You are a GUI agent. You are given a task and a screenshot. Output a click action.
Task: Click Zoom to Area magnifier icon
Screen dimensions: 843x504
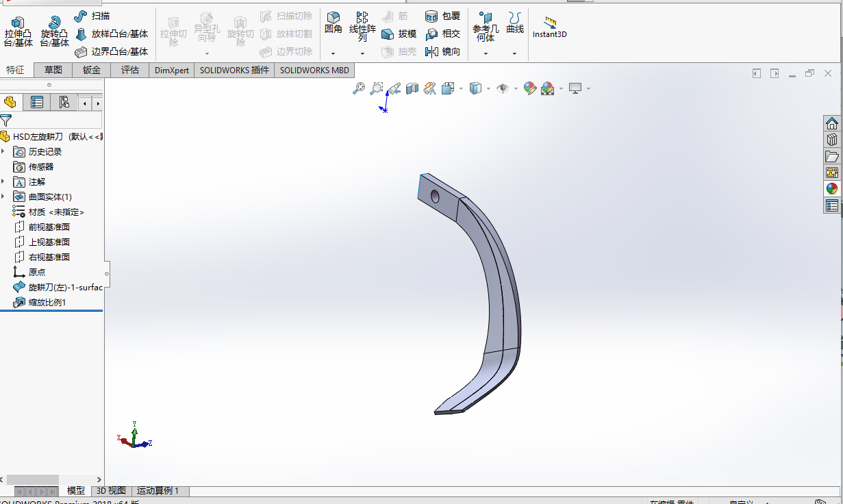[x=376, y=88]
